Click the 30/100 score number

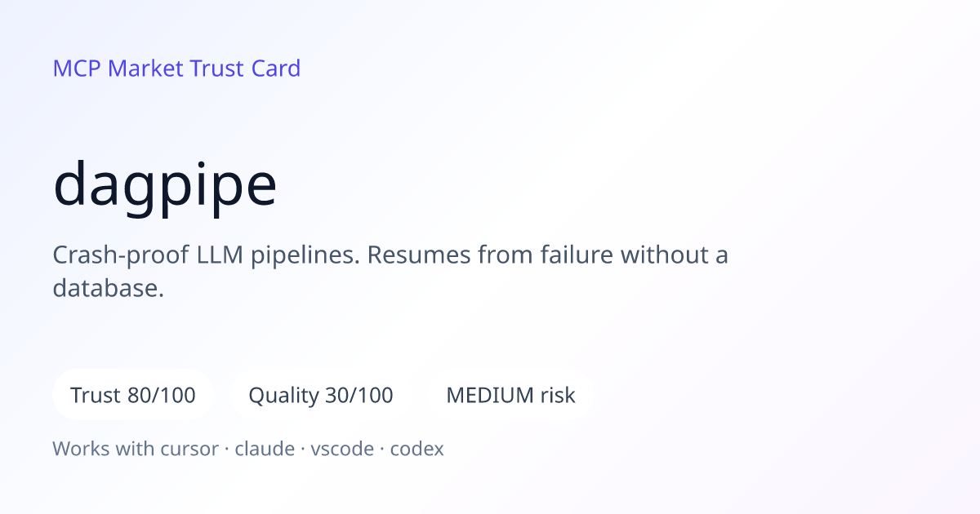(x=359, y=396)
